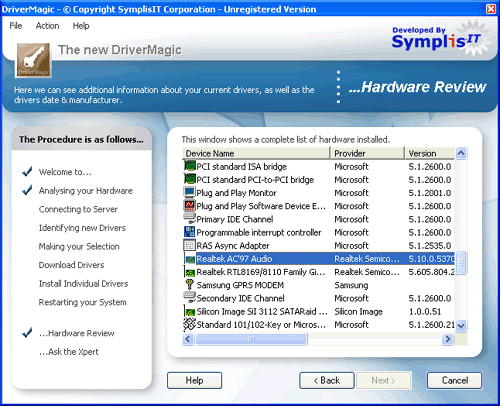This screenshot has height=406, width=500.
Task: Click the Plug and Play Monitor icon
Action: pos(189,192)
